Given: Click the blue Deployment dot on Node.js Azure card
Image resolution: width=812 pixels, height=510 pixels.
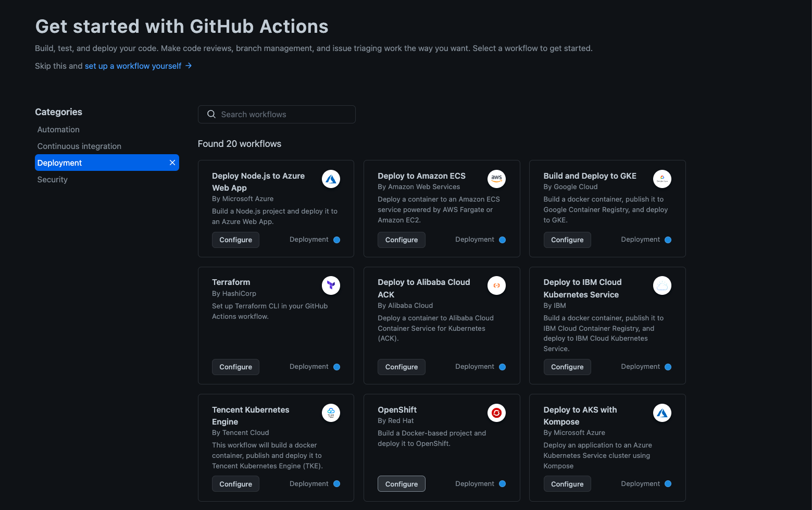Looking at the screenshot, I should click(336, 240).
